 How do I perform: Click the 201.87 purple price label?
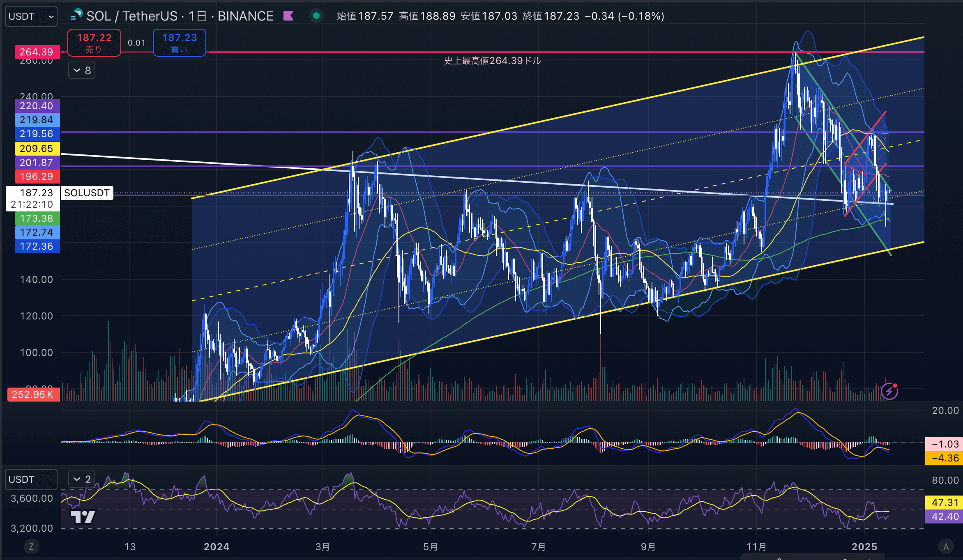(37, 163)
